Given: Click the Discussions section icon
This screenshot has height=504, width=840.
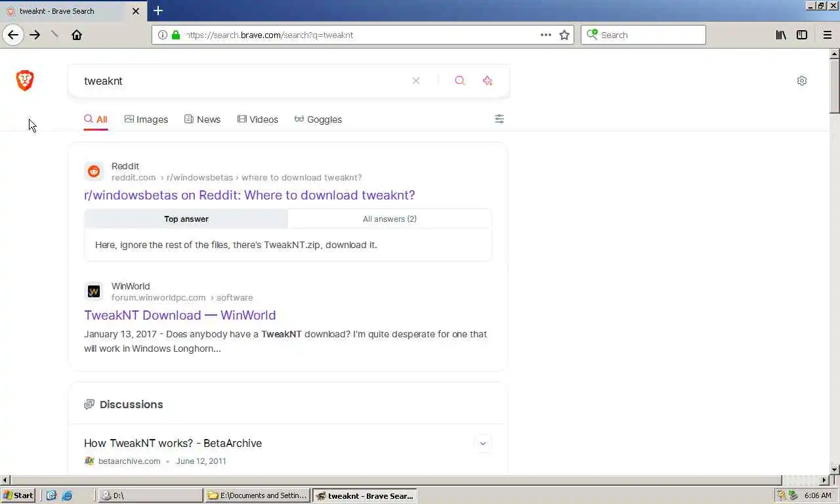Looking at the screenshot, I should click(89, 404).
